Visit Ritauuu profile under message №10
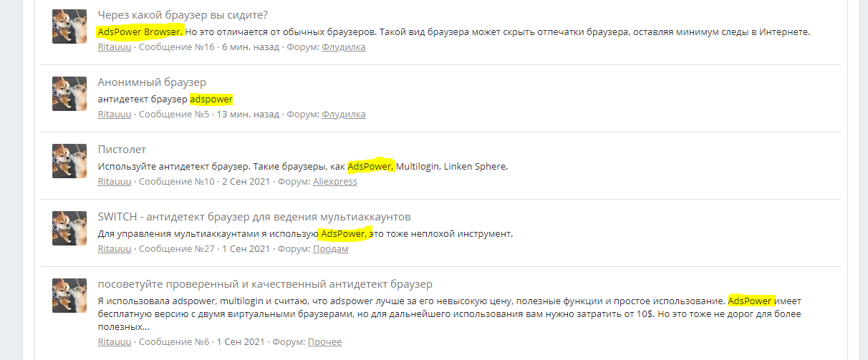The image size is (868, 360). pos(115,182)
